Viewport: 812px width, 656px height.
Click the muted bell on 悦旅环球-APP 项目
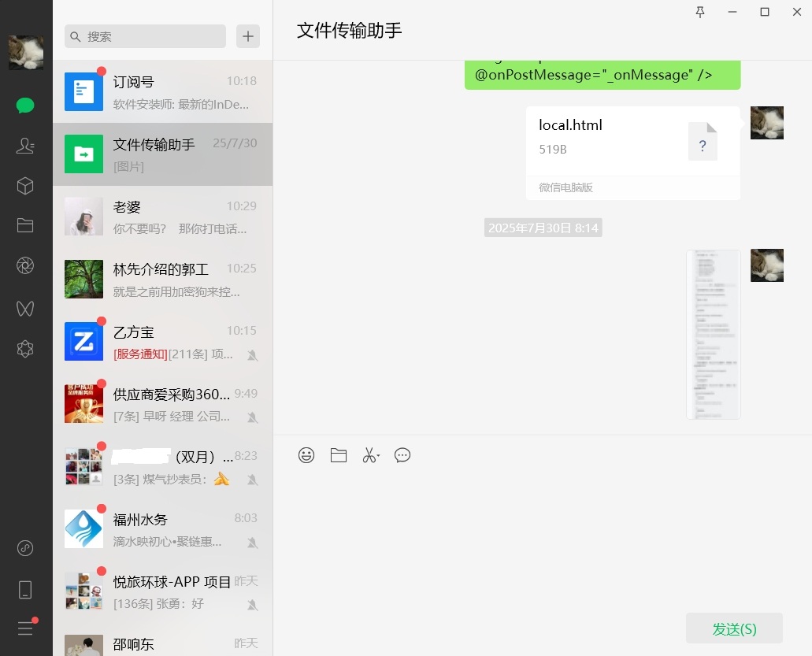tap(252, 605)
